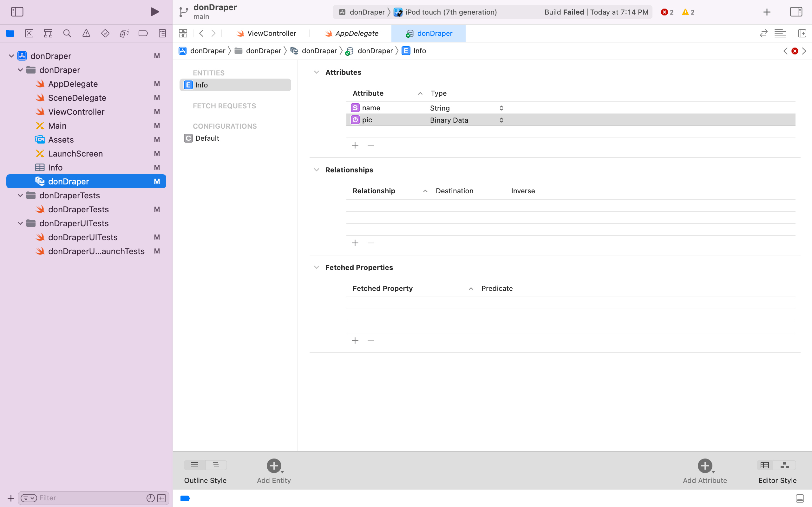Open the Report navigator icon

click(162, 33)
